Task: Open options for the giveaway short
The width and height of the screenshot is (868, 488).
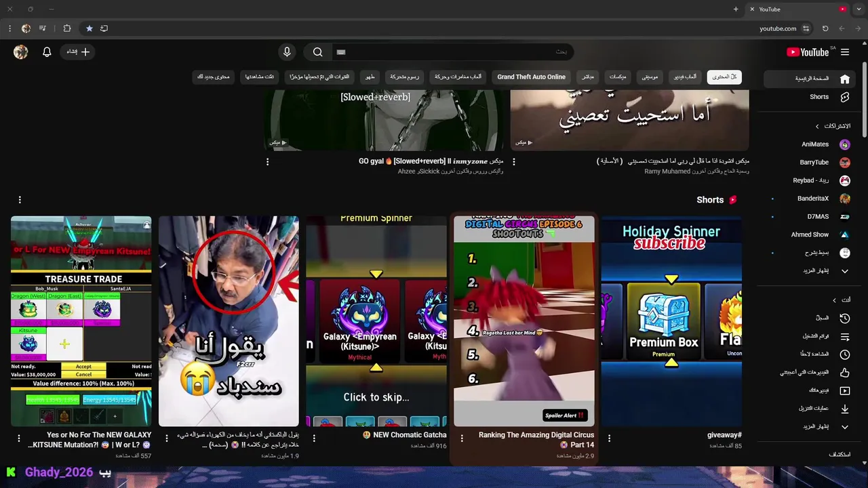Action: pos(609,439)
